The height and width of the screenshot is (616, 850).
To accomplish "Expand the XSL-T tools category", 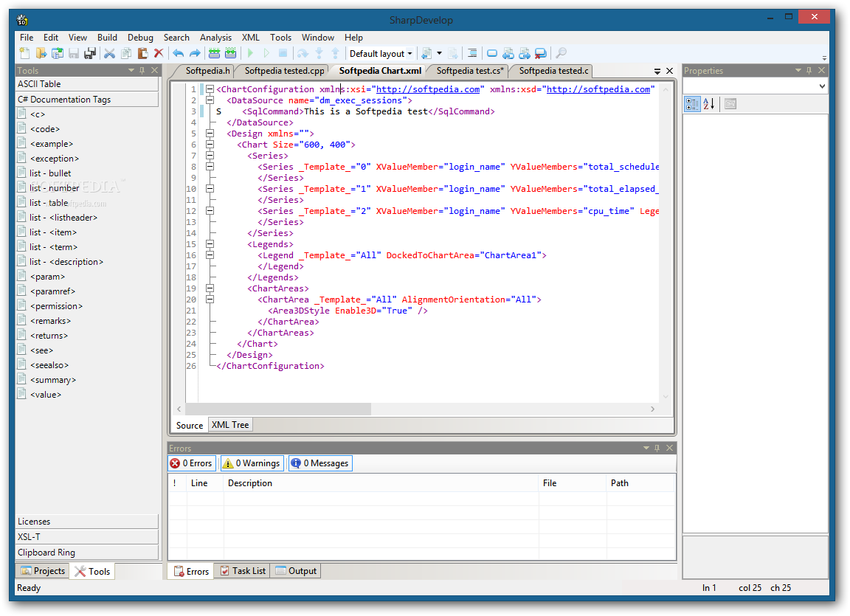I will click(x=87, y=537).
